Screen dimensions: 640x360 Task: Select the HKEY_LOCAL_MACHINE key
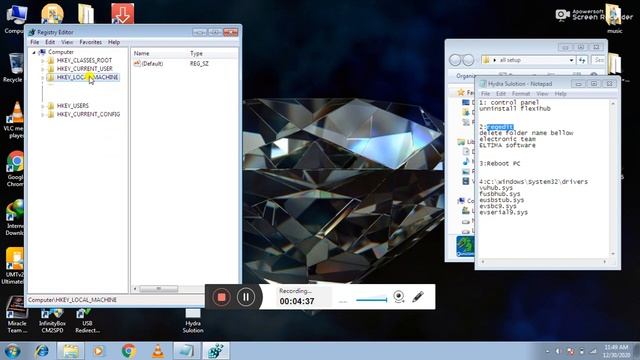pos(87,77)
